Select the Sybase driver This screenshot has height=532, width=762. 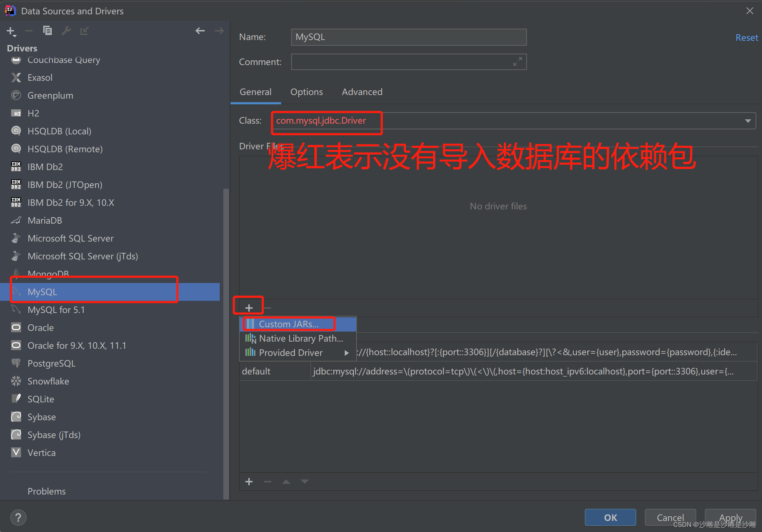pyautogui.click(x=110, y=417)
